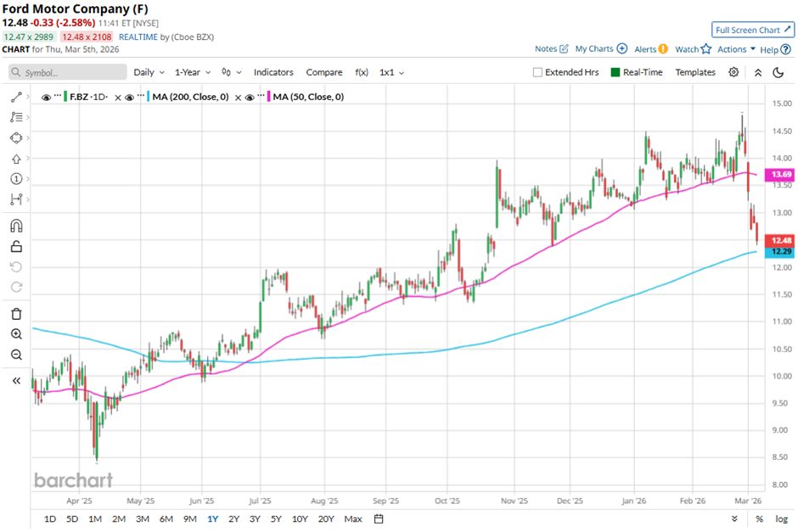This screenshot has width=798, height=532.
Task: Enable magnet snap mode in left toolbar
Action: (x=16, y=226)
